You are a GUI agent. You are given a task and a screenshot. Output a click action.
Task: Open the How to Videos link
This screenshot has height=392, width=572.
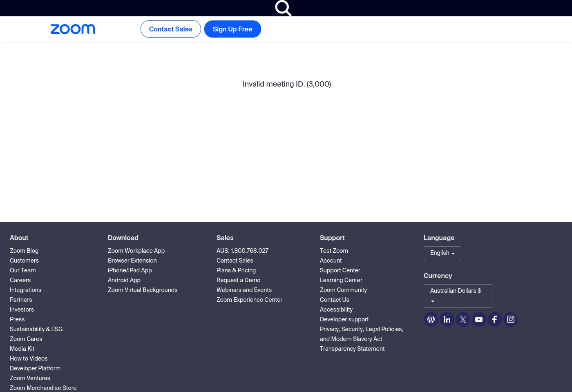coord(29,359)
